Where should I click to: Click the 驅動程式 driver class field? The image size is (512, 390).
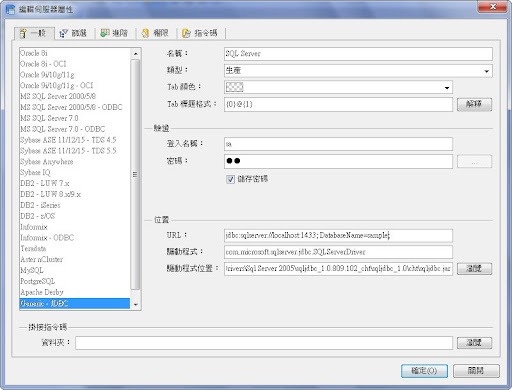tap(338, 252)
